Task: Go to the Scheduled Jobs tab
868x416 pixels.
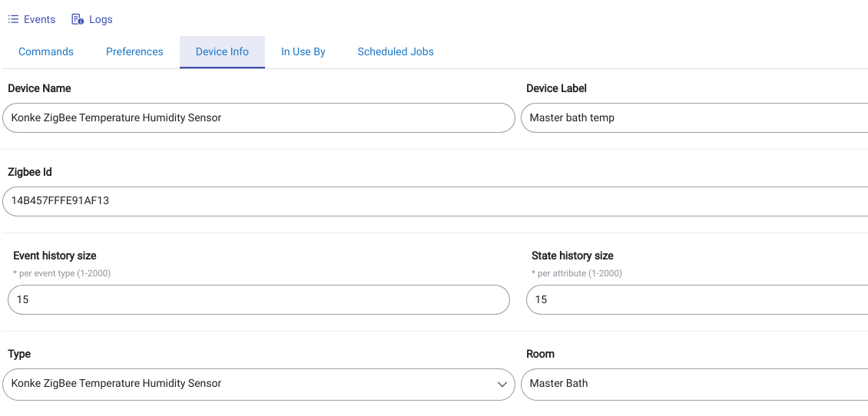Action: [x=396, y=52]
